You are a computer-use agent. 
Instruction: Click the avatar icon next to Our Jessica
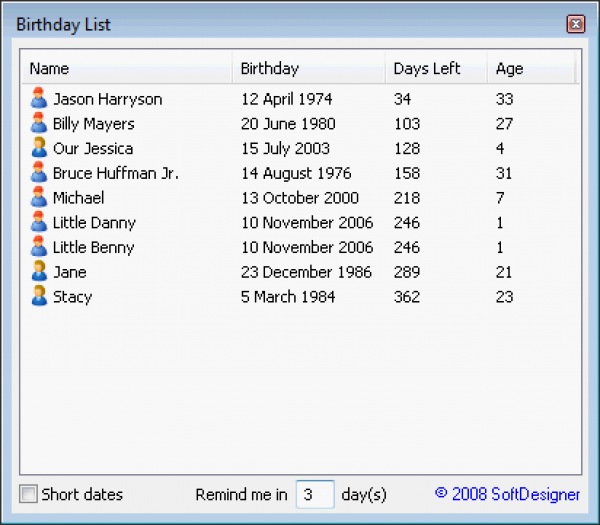tap(39, 148)
